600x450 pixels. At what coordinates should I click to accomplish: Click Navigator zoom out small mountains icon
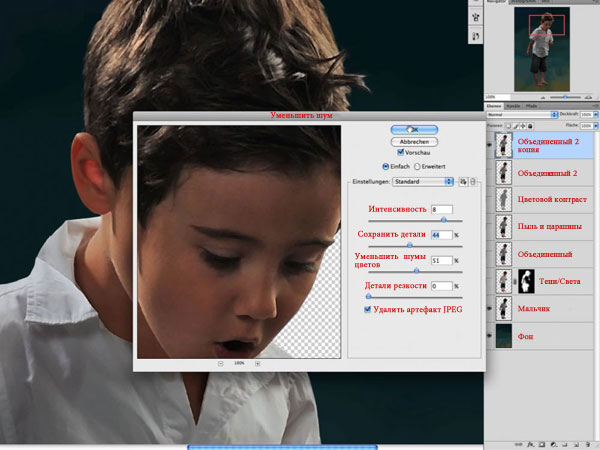point(543,97)
